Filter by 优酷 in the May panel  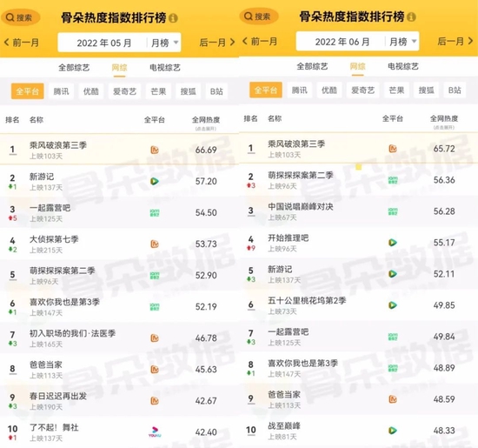[91, 91]
